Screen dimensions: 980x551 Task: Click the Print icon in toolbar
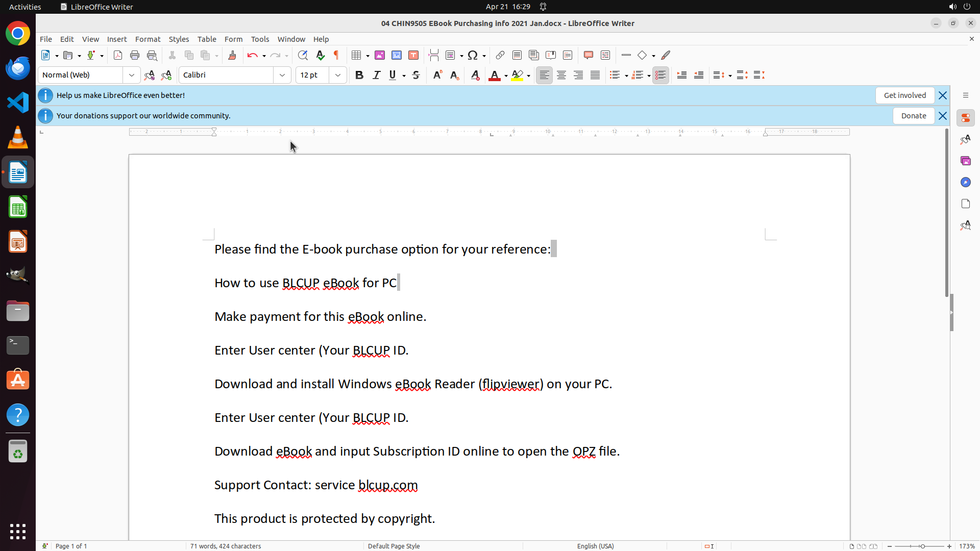135,55
